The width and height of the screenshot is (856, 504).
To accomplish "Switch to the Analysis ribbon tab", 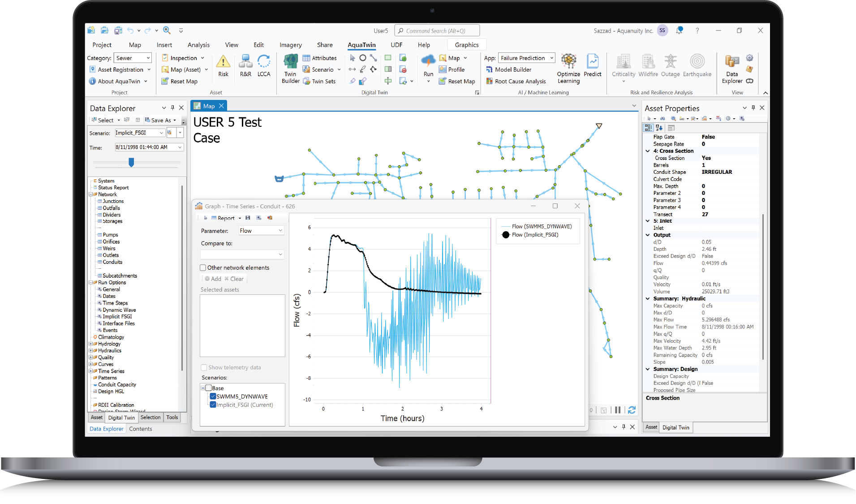I will click(x=198, y=45).
